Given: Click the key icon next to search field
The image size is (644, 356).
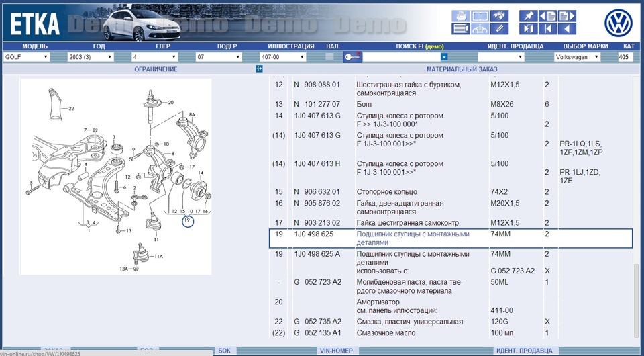Looking at the screenshot, I should click(x=352, y=57).
